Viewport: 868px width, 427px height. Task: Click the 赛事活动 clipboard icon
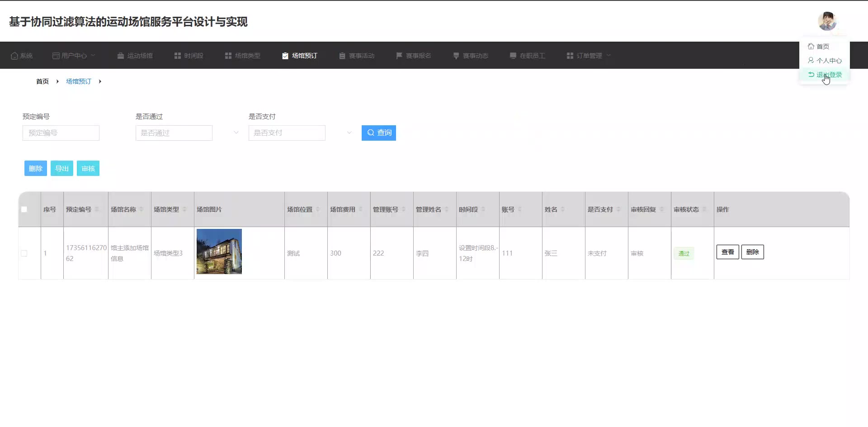[x=342, y=56]
